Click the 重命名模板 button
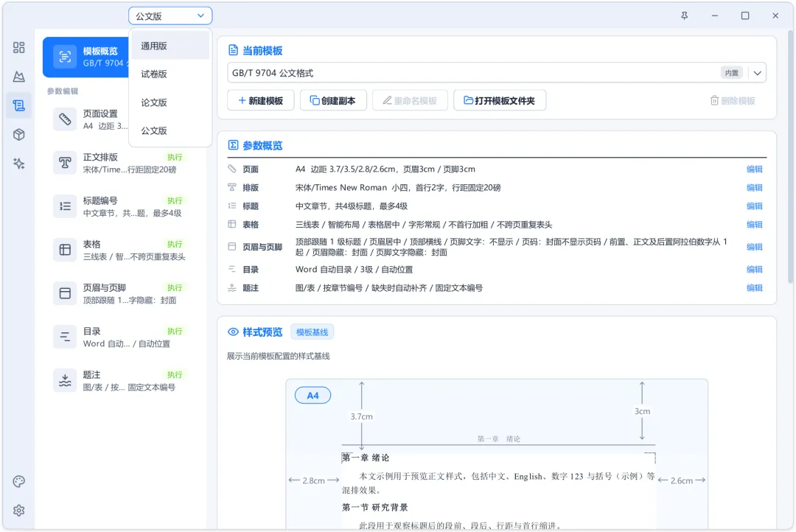The image size is (796, 532). tap(411, 100)
